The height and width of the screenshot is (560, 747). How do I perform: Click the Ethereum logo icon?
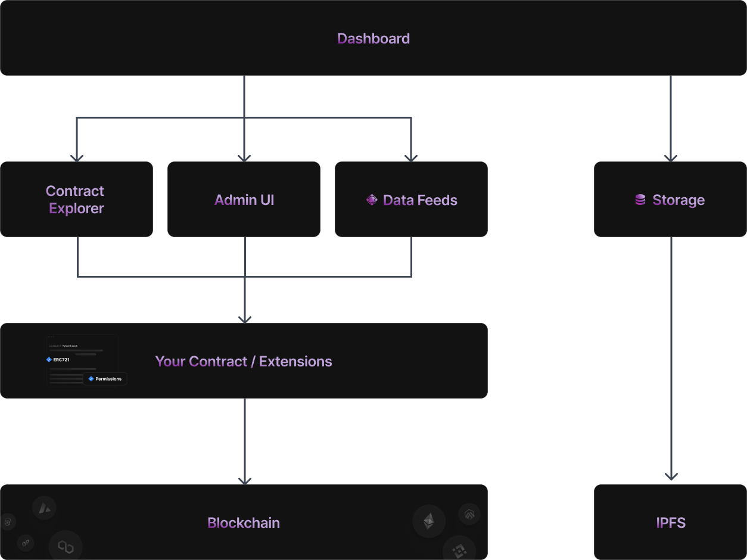(429, 522)
